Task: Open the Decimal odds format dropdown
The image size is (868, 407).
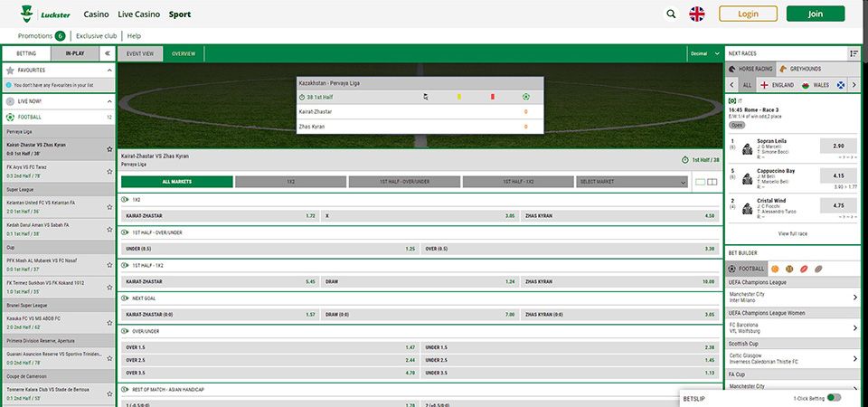Action: [x=703, y=53]
